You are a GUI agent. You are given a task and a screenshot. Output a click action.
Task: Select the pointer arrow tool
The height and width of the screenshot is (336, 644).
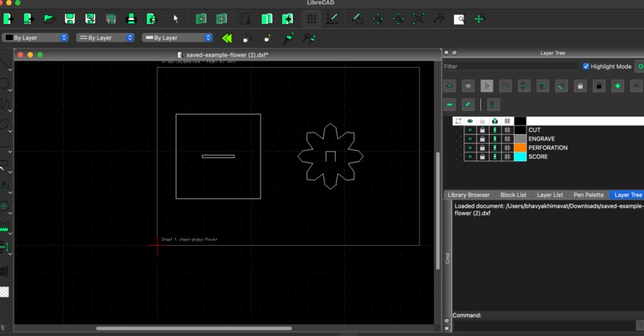tap(176, 19)
